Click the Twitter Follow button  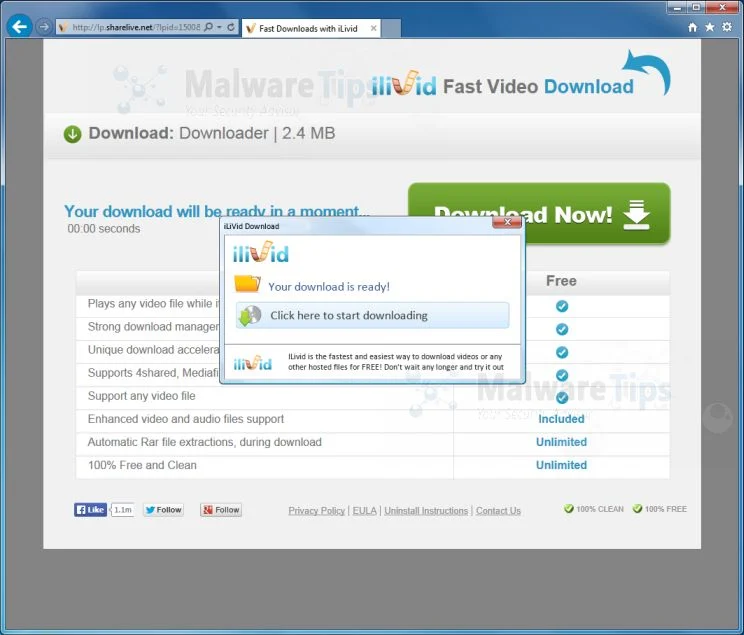(x=164, y=510)
